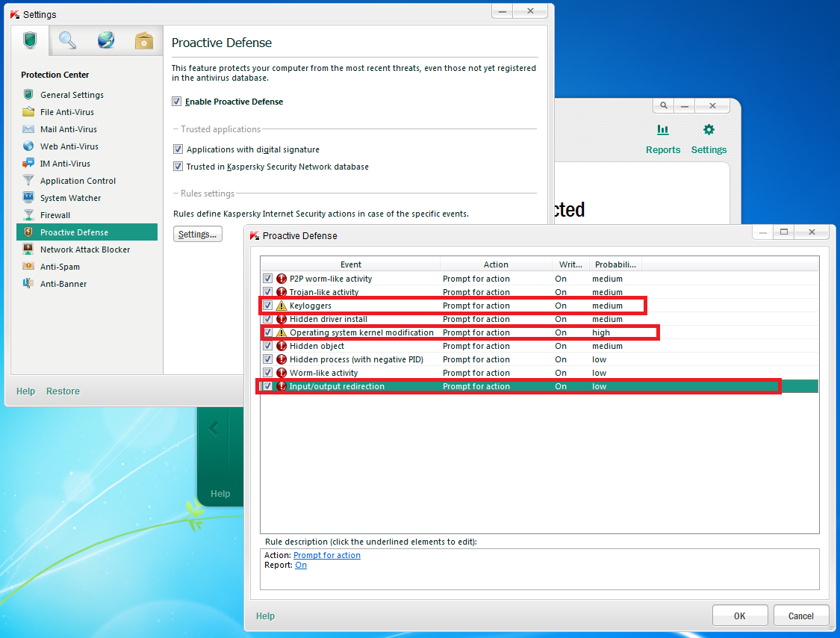Click Help link in Settings window
840x638 pixels.
click(25, 391)
